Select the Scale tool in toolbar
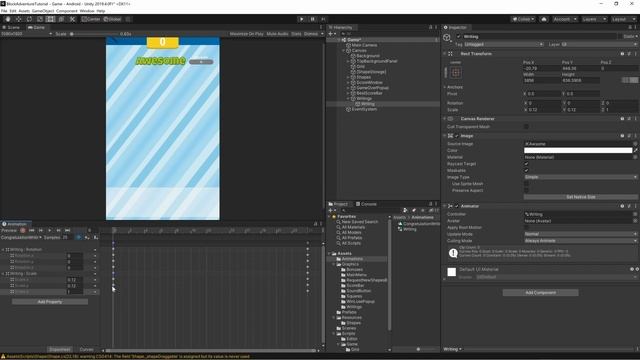This screenshot has width=640, height=360. pyautogui.click(x=40, y=19)
